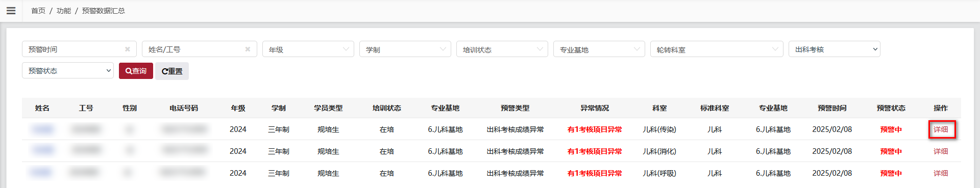The image size is (980, 188).
Task: Click the 查询 search button
Action: pyautogui.click(x=136, y=71)
